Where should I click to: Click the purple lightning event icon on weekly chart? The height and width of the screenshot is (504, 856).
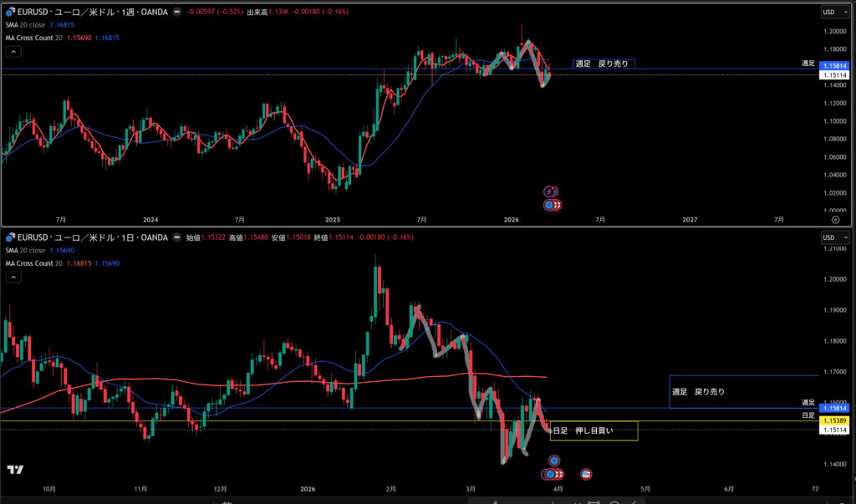tap(550, 191)
